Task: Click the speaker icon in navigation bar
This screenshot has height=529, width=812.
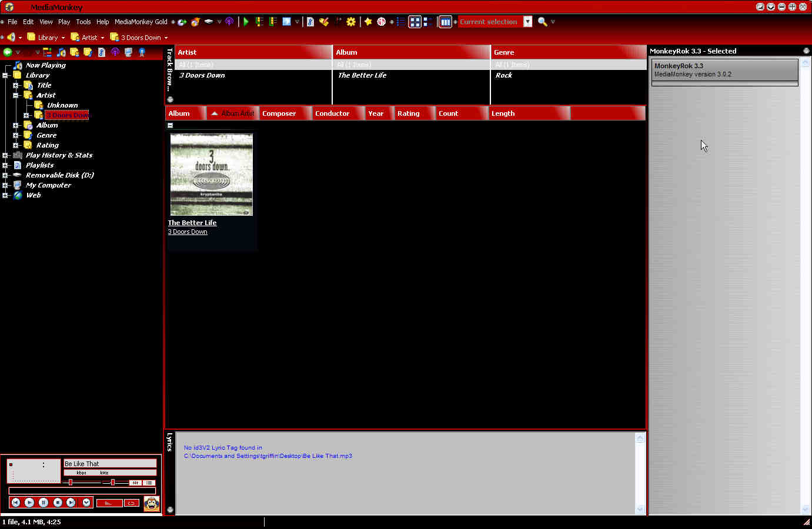Action: tap(11, 37)
